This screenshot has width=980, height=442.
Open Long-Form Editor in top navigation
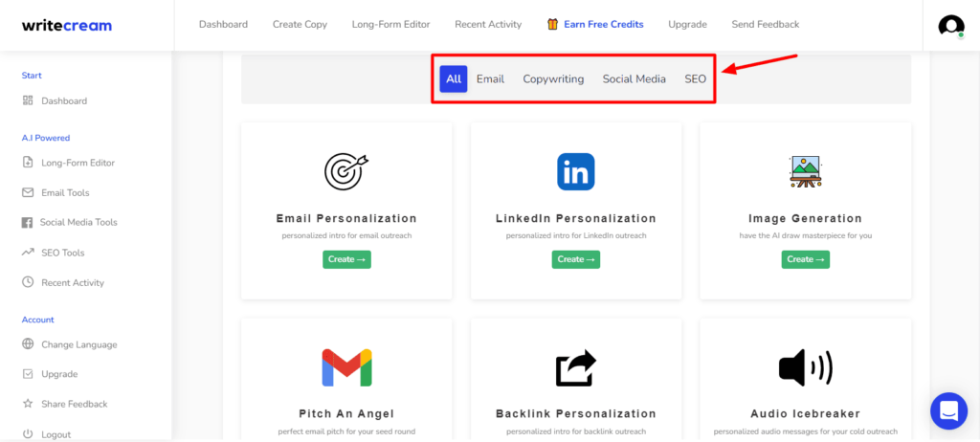pos(390,24)
